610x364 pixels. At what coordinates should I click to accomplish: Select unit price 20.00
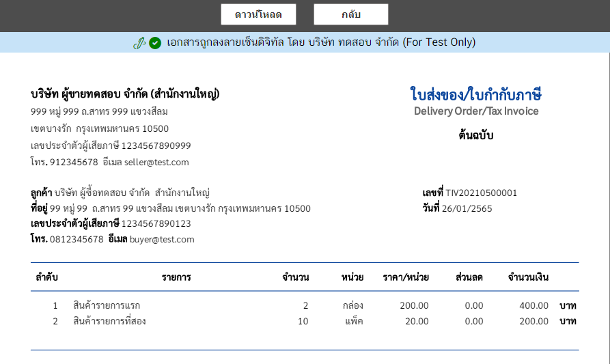tap(417, 321)
